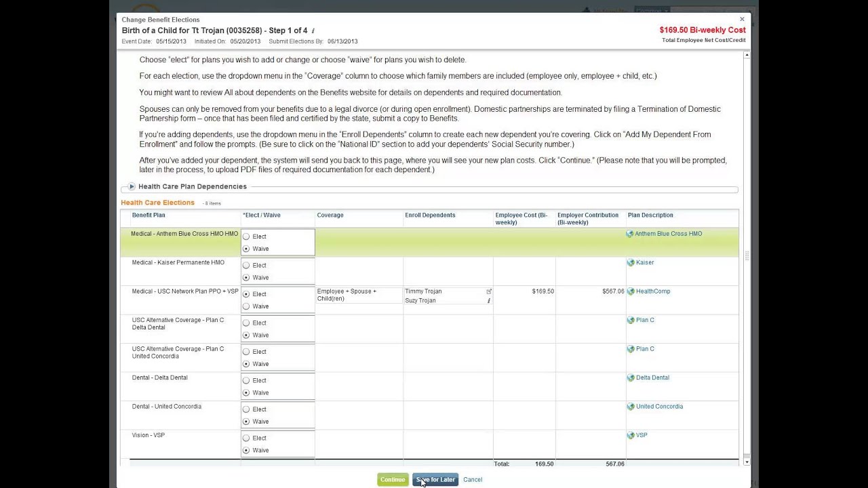Click the Coverage column header
868x488 pixels.
coord(330,216)
